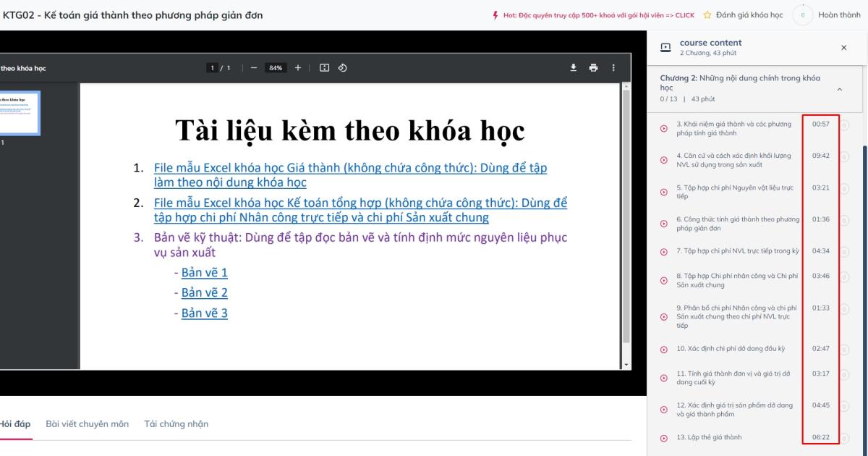The height and width of the screenshot is (456, 868).
Task: Click the Hot membership promotion link
Action: point(599,15)
